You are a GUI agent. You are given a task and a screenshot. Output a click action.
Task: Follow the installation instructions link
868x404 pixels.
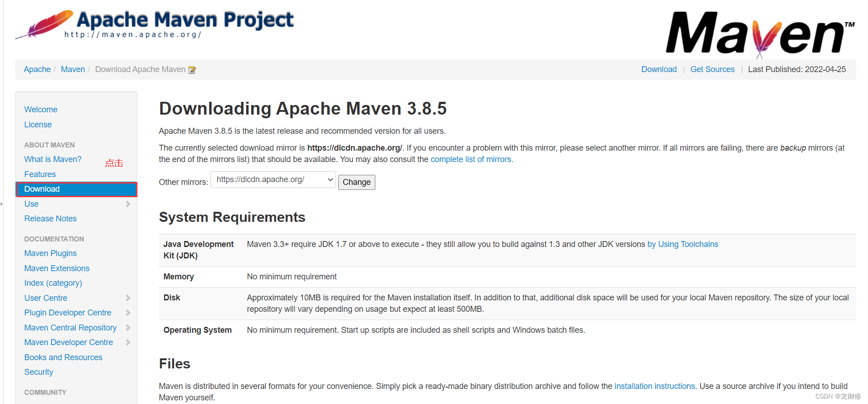click(655, 386)
